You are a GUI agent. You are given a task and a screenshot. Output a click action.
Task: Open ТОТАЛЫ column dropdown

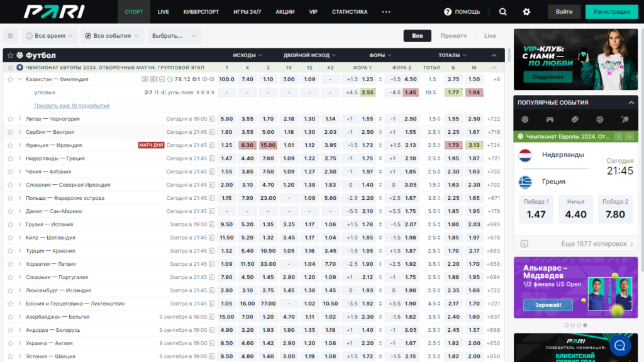(452, 55)
